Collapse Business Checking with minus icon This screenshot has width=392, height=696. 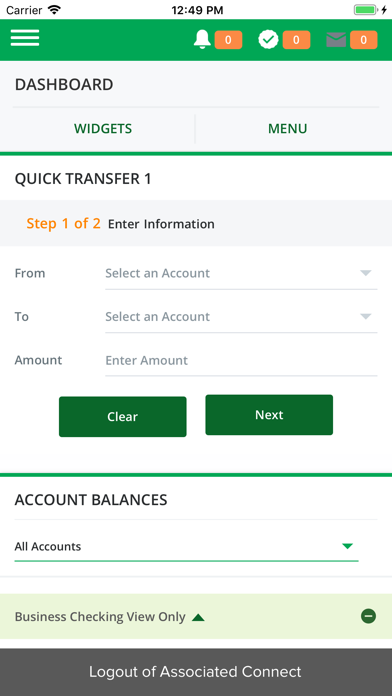coord(368,616)
